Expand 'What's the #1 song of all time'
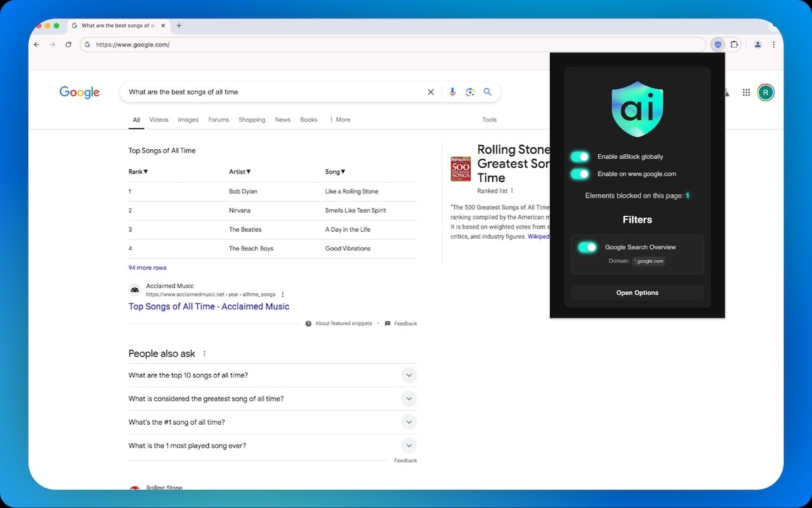 (x=409, y=422)
